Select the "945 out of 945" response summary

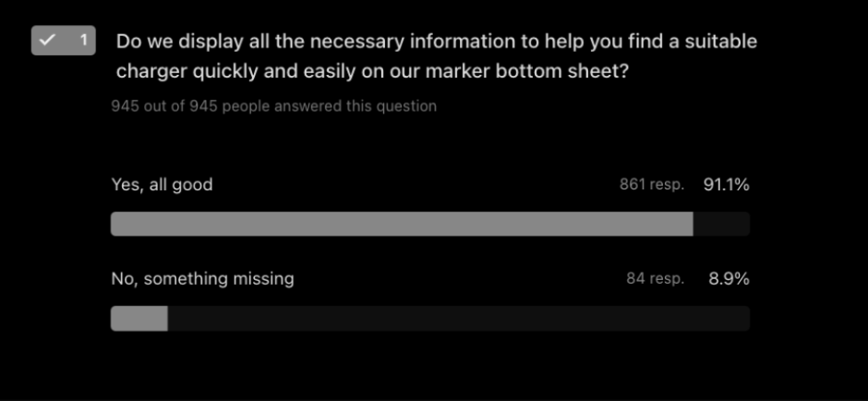(273, 106)
